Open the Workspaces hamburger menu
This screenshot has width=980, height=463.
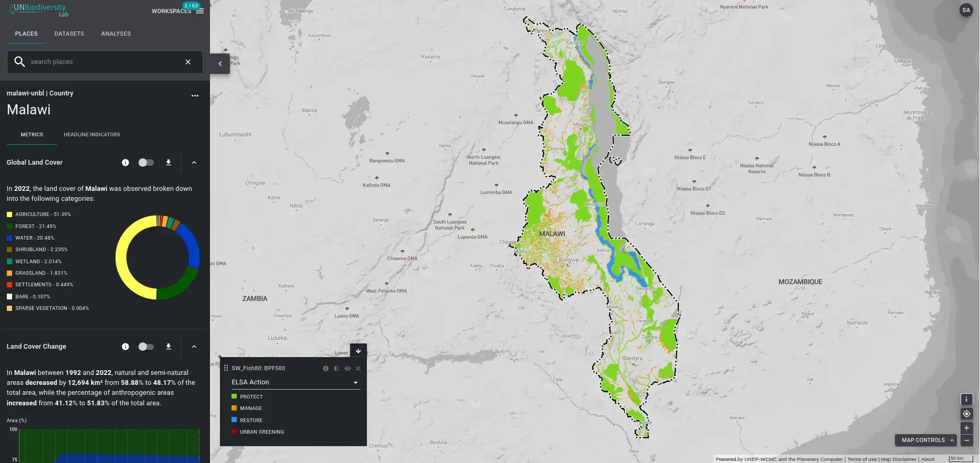(x=199, y=11)
